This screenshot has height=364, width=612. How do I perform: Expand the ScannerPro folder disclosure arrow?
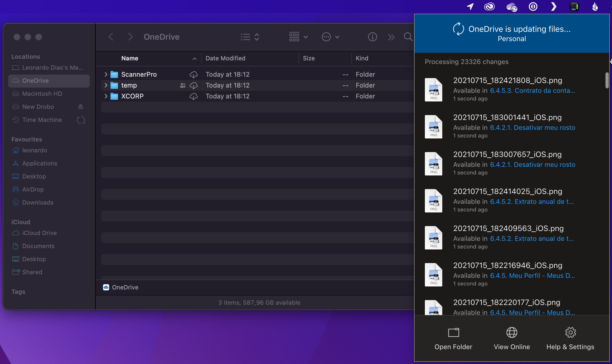coord(106,74)
